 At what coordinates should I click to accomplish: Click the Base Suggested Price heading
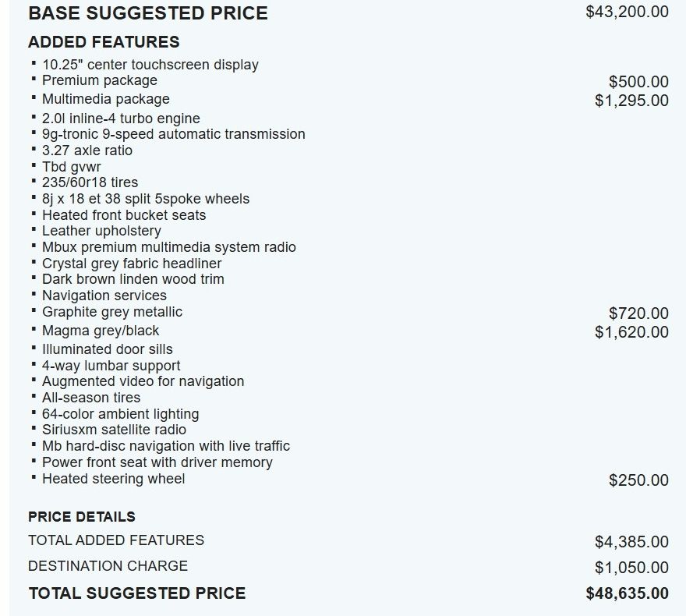pos(148,13)
